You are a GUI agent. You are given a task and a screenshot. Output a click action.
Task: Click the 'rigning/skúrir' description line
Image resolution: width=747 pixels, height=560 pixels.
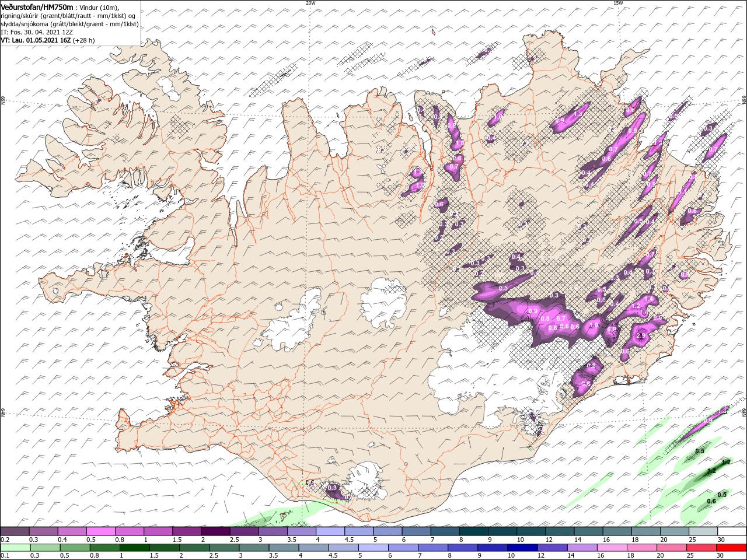68,15
